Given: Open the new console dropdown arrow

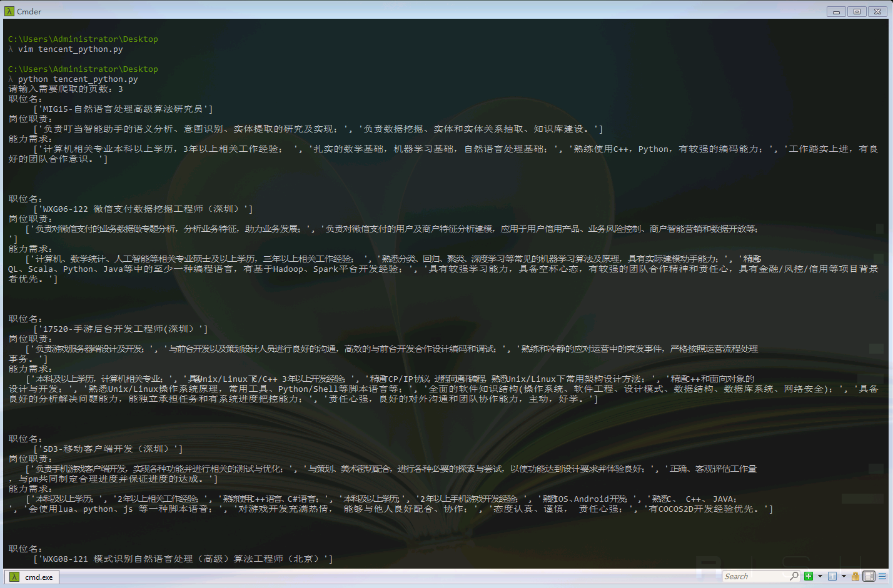Looking at the screenshot, I should point(820,576).
